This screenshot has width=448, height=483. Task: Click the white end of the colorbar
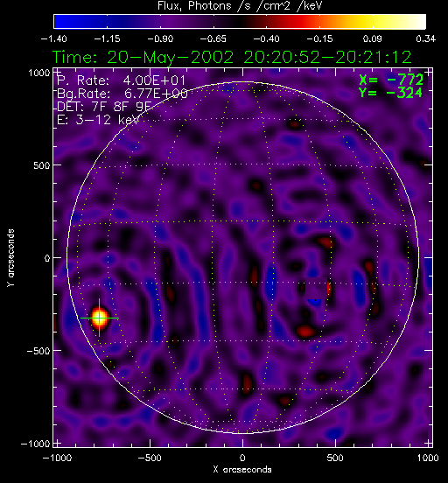tap(416, 22)
